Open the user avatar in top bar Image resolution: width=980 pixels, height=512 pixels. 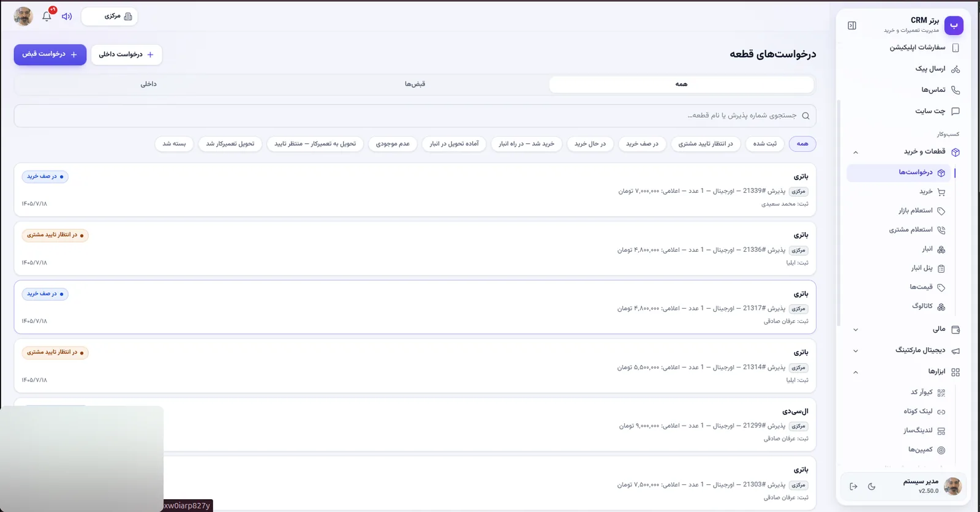[23, 17]
